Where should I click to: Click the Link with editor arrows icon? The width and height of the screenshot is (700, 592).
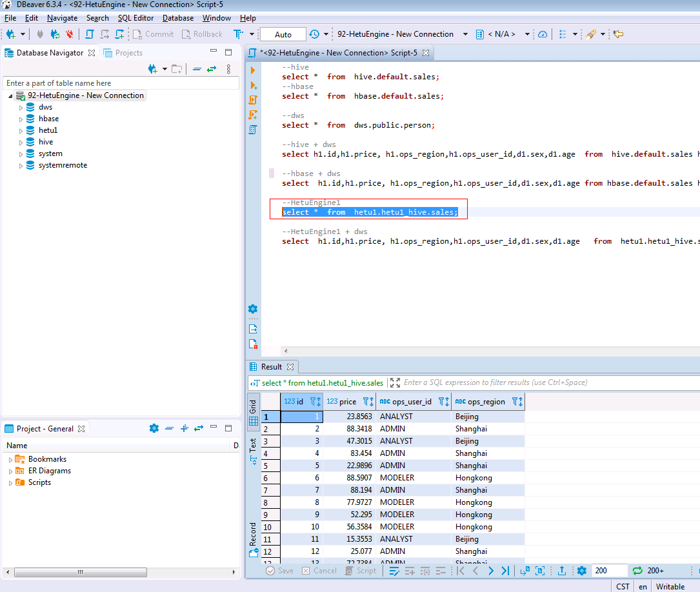(212, 69)
